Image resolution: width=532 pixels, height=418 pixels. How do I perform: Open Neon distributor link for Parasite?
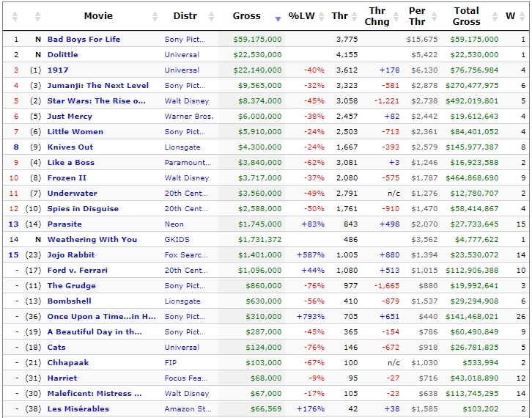click(x=174, y=224)
